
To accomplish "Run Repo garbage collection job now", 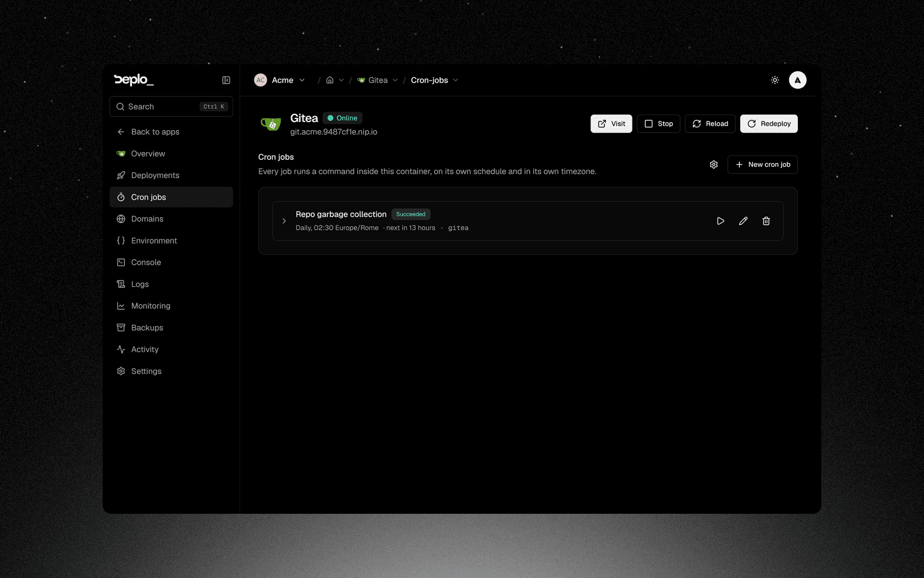I will [720, 221].
